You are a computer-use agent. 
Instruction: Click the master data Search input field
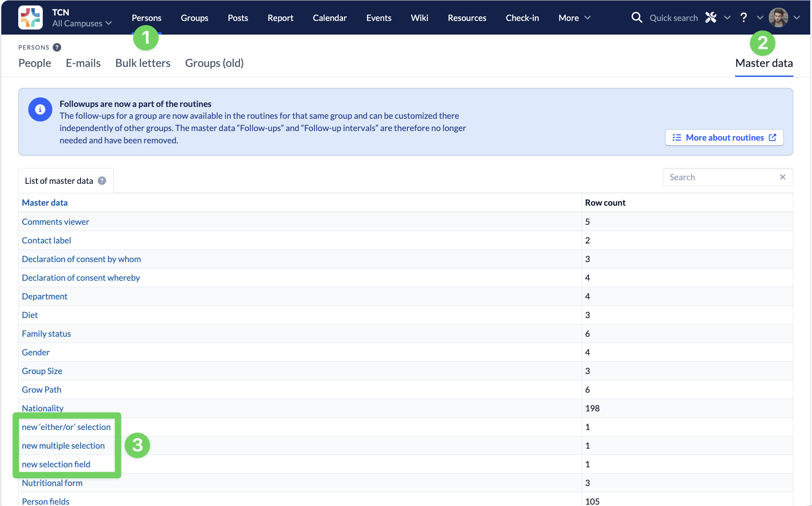(x=721, y=177)
